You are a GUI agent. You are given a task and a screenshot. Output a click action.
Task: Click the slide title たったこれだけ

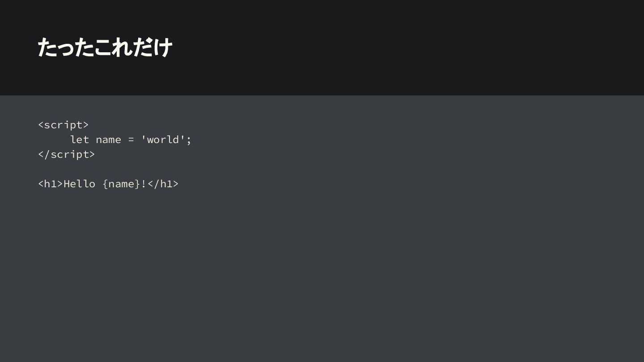105,47
